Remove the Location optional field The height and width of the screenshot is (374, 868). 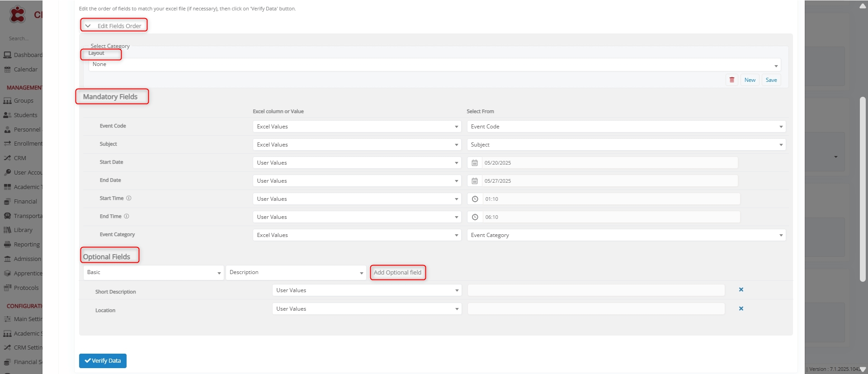pyautogui.click(x=741, y=308)
